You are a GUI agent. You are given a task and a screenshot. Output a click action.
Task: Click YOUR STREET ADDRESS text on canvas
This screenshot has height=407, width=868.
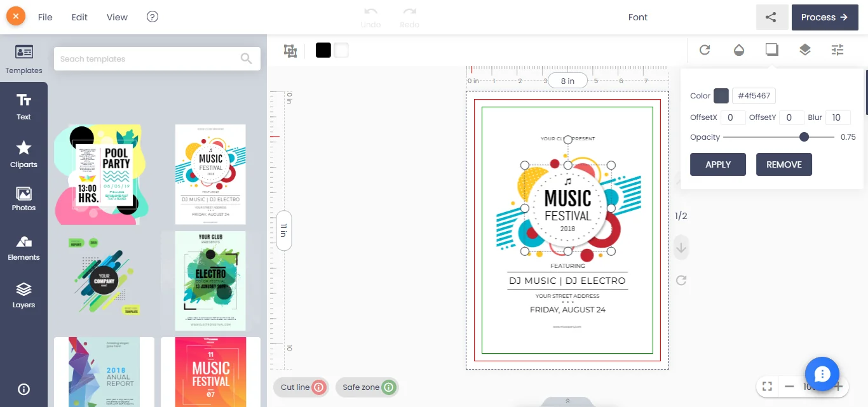point(567,296)
